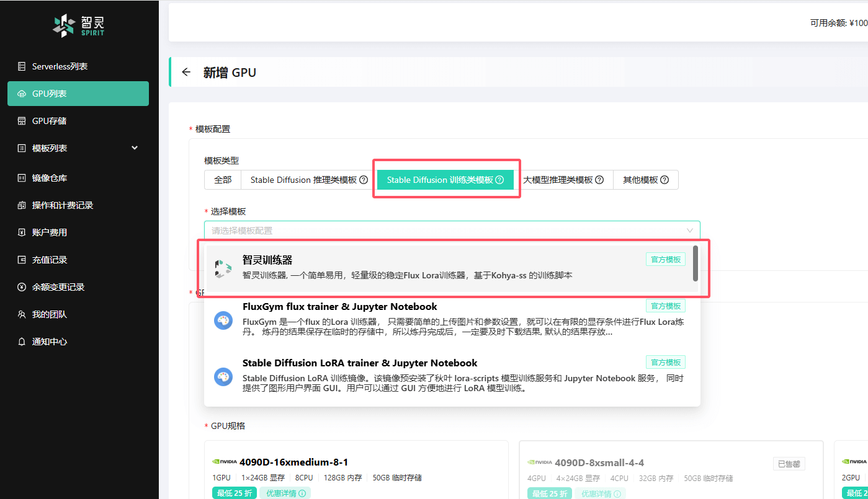Screen dimensions: 868x499
Task: Open 我的团队 in sidebar
Action: (78, 314)
